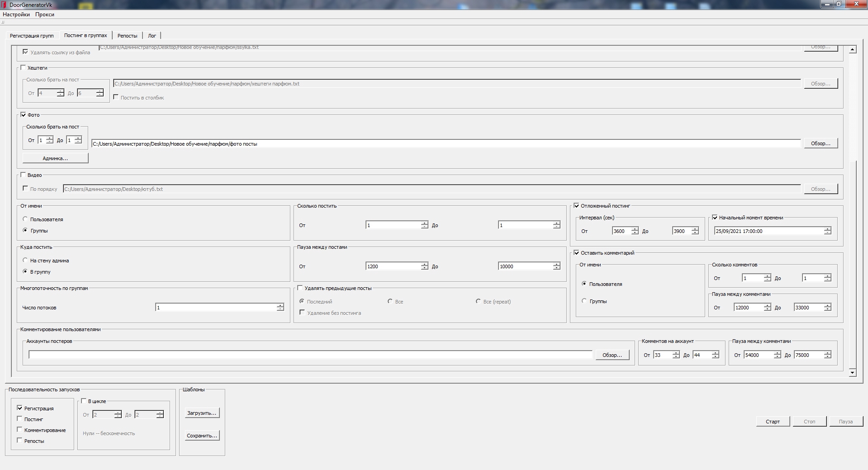Open the Регистрация групп tab
Viewport: 868px width, 470px height.
pyautogui.click(x=32, y=36)
